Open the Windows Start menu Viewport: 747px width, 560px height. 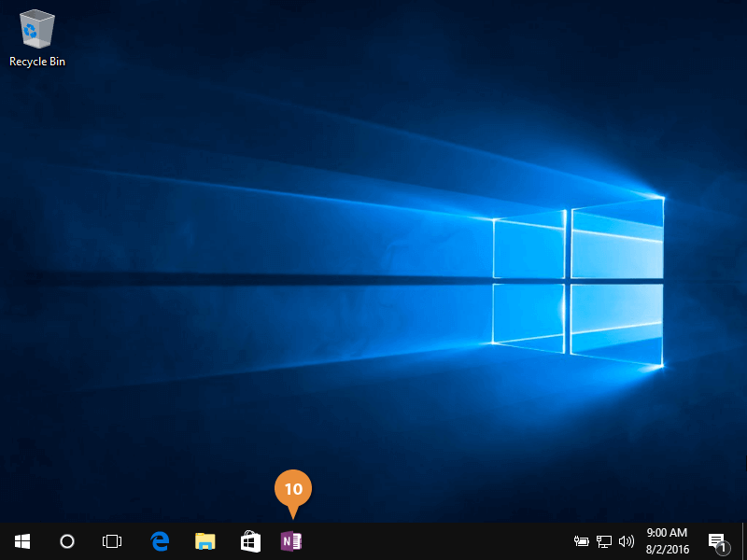click(x=21, y=541)
